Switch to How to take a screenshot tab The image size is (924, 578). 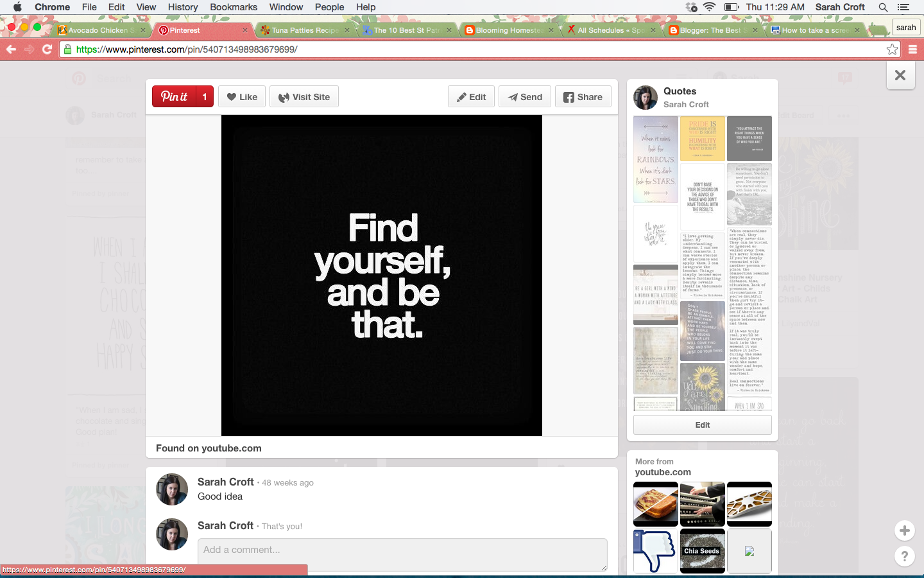(814, 30)
